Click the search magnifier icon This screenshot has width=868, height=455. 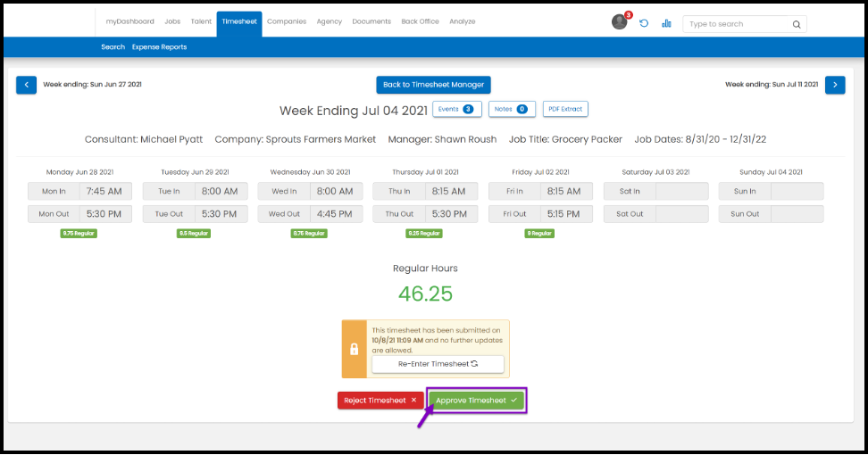point(796,24)
